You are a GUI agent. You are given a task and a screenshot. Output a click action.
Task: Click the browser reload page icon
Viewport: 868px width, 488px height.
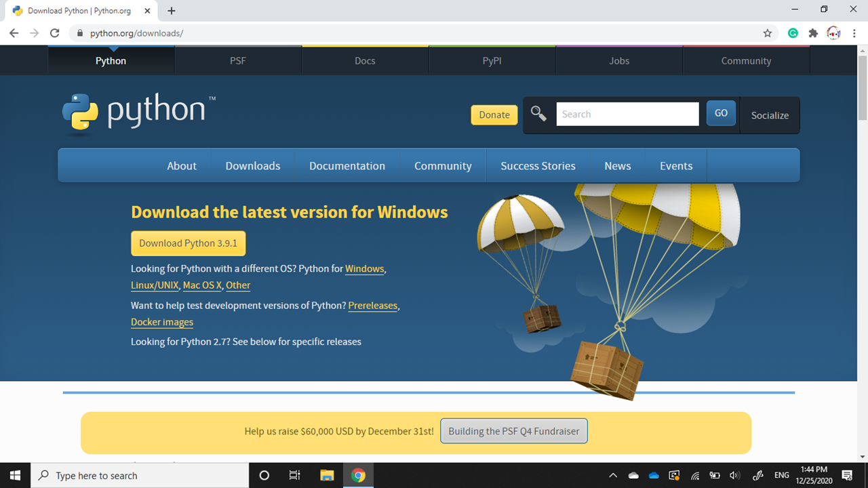55,33
